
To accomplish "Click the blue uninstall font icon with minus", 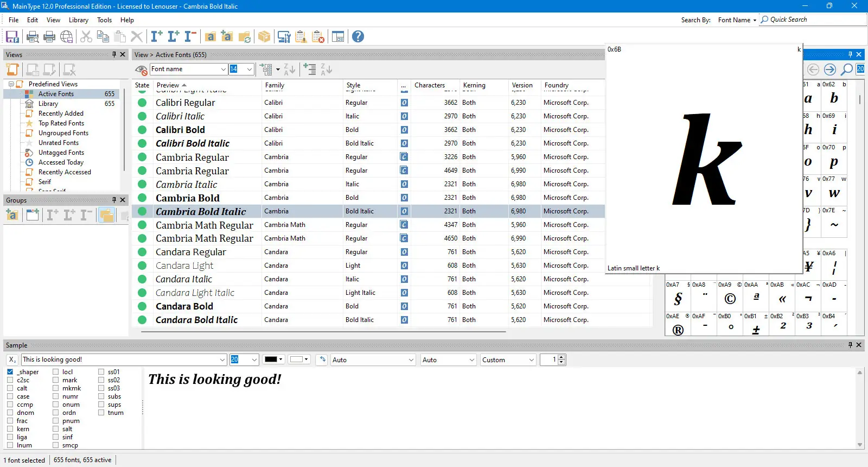I will click(190, 37).
